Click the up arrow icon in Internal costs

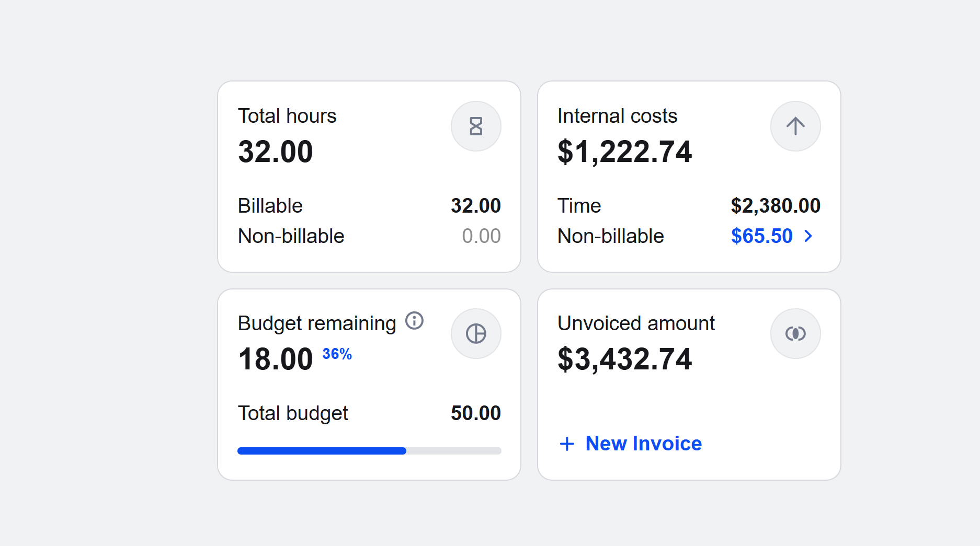pyautogui.click(x=795, y=126)
